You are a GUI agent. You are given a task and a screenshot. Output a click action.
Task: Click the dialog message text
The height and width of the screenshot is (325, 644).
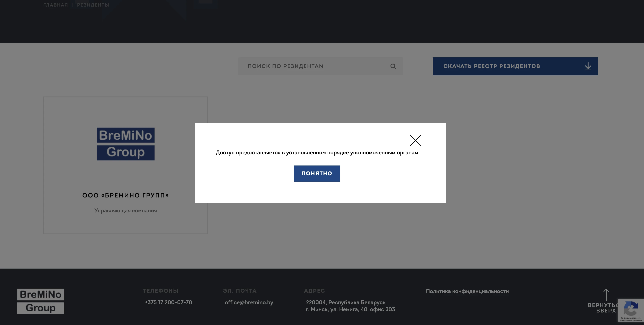coord(317,153)
